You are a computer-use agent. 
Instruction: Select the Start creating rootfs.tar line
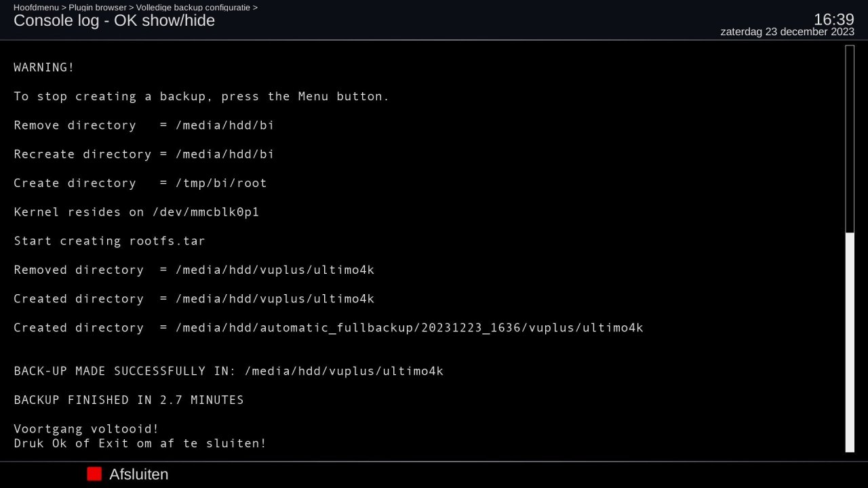(109, 241)
